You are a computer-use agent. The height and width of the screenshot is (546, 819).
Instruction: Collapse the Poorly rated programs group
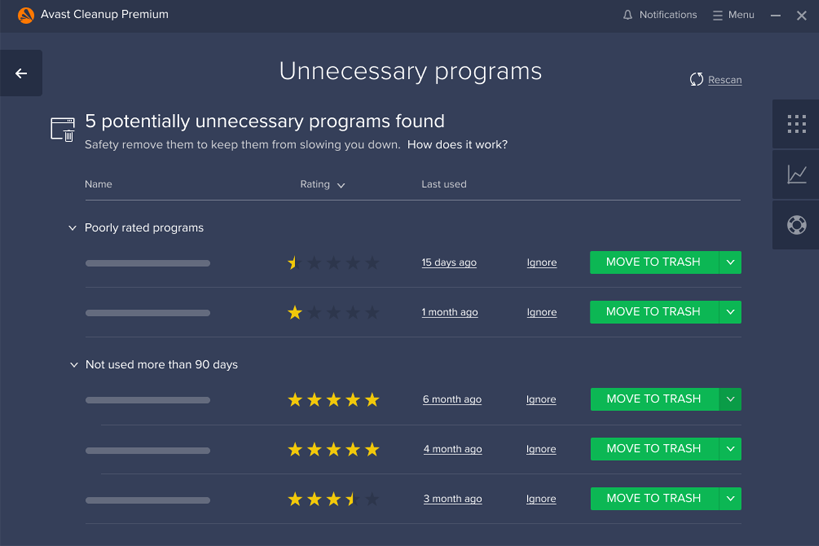73,228
